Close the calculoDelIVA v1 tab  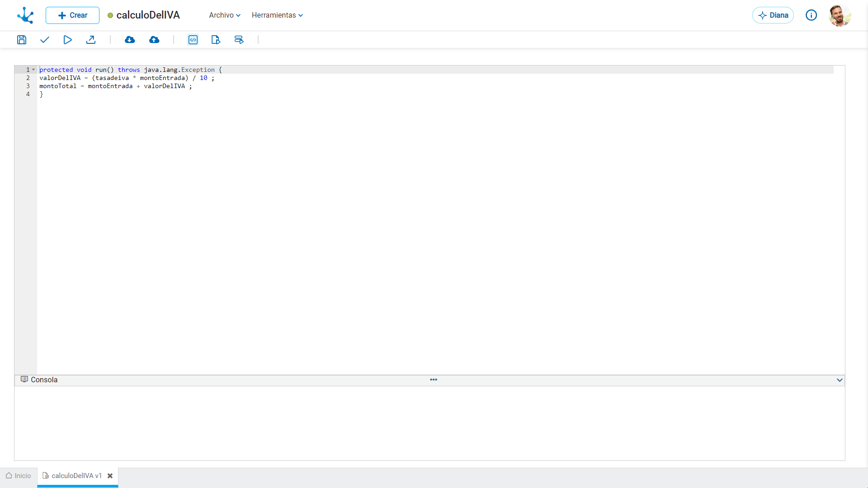[110, 476]
